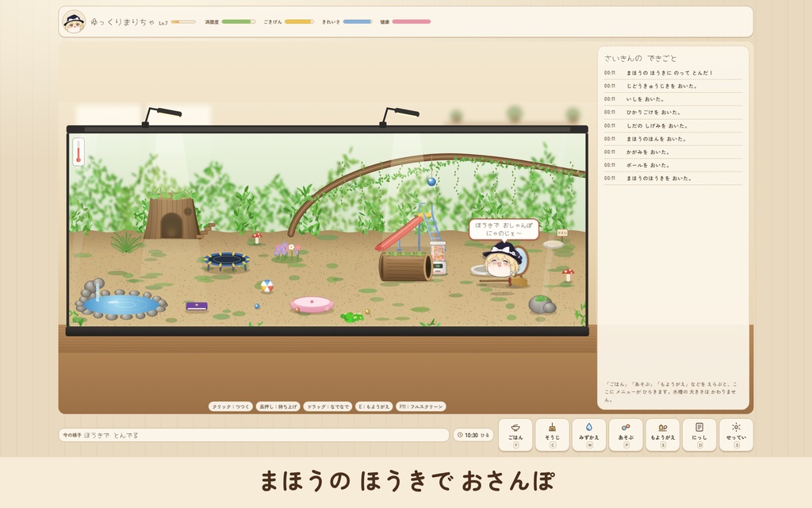Click the F11：フルスクリーン hint chip
The image size is (812, 508).
click(421, 406)
